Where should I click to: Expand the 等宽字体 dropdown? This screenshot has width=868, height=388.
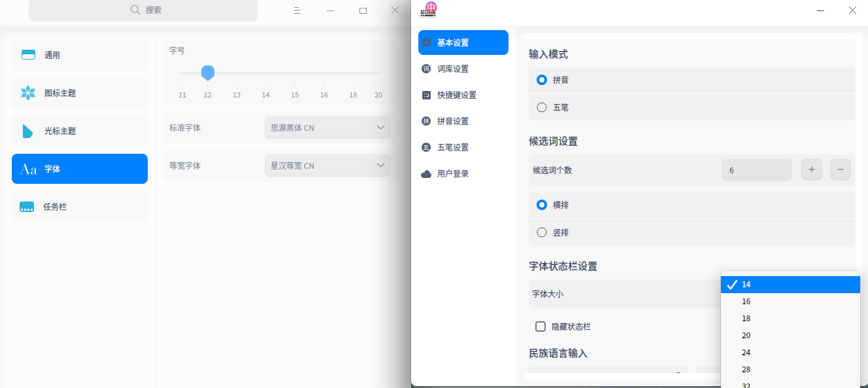pos(327,166)
